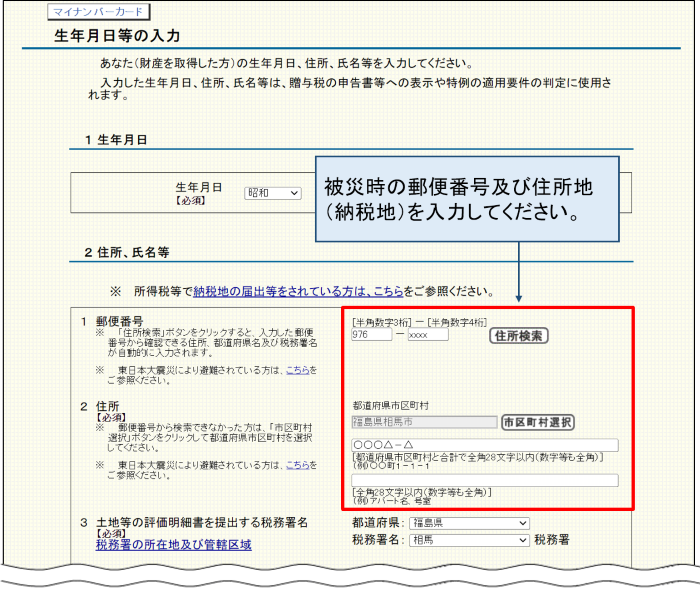The width and height of the screenshot is (700, 605).
Task: Click the 2 住所、氏名等 section heading
Action: click(x=127, y=252)
